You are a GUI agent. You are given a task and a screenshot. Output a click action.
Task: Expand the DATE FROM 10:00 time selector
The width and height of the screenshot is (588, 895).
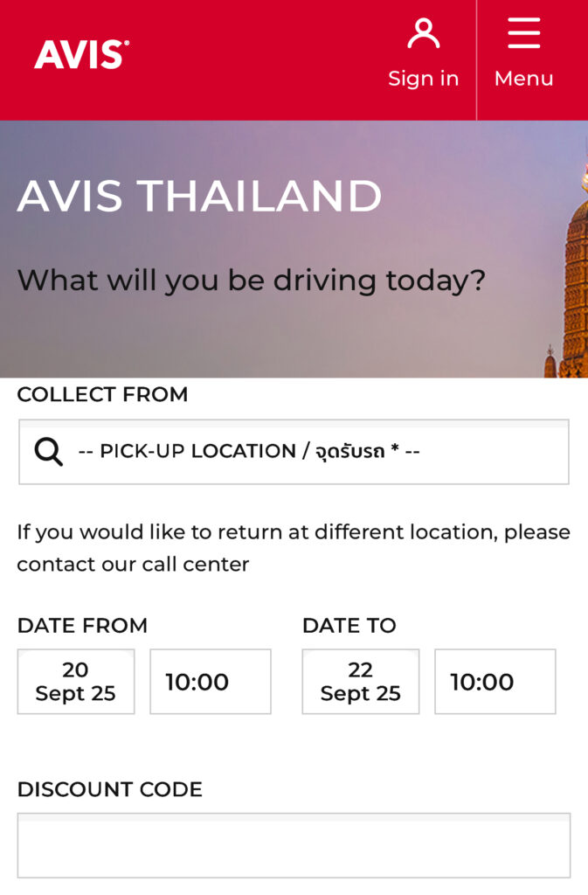coord(211,682)
